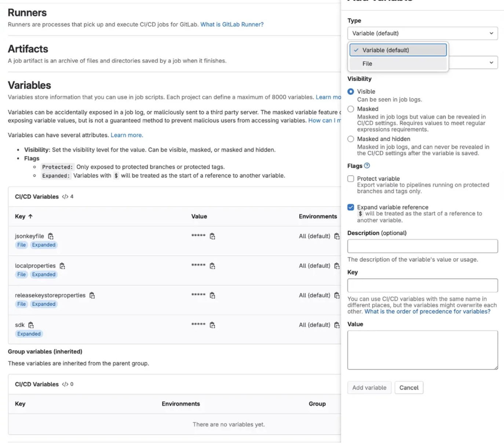Copy the localproperties key name
This screenshot has height=444, width=504.
coord(62,266)
